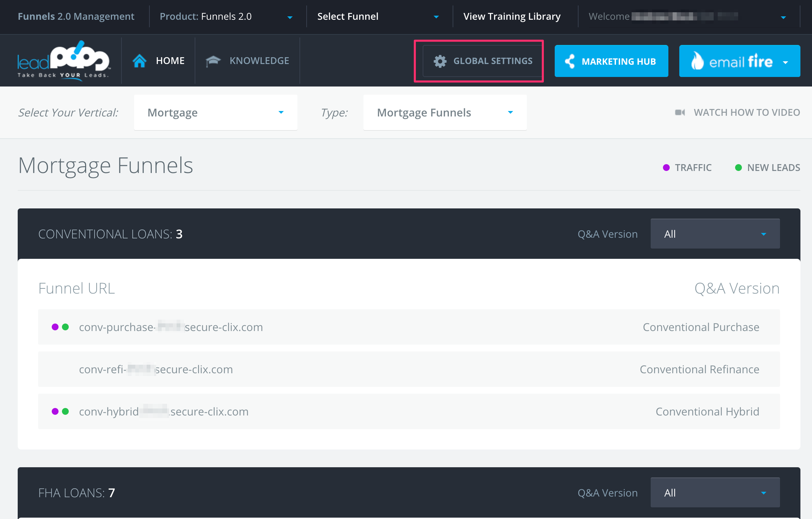
Task: Open FHA Loans Q&A Version dropdown
Action: click(x=715, y=493)
